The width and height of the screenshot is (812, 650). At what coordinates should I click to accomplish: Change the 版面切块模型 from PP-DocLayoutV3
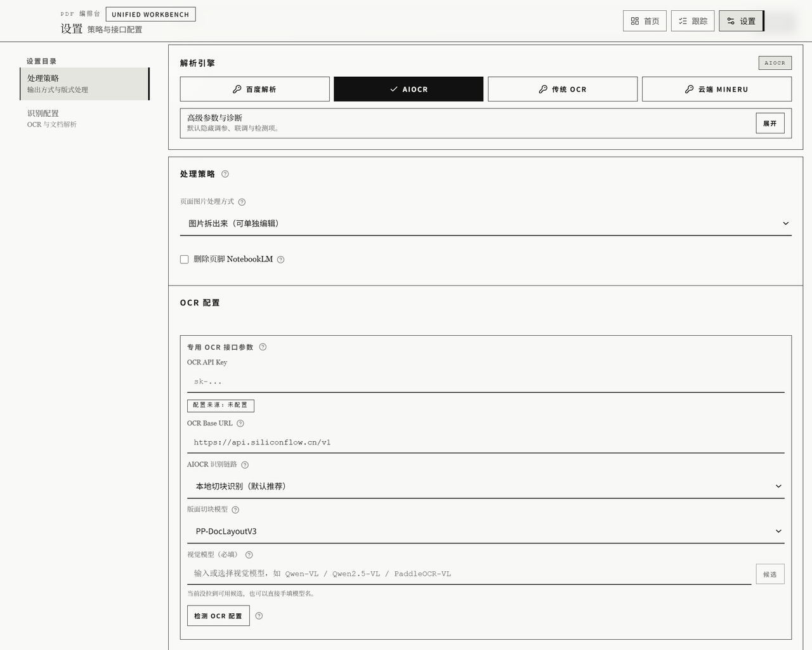tap(486, 531)
